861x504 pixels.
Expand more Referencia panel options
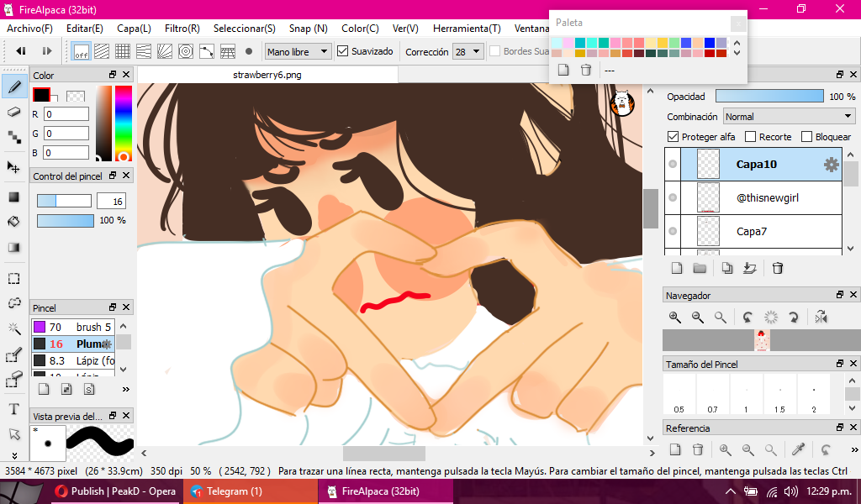click(x=854, y=449)
